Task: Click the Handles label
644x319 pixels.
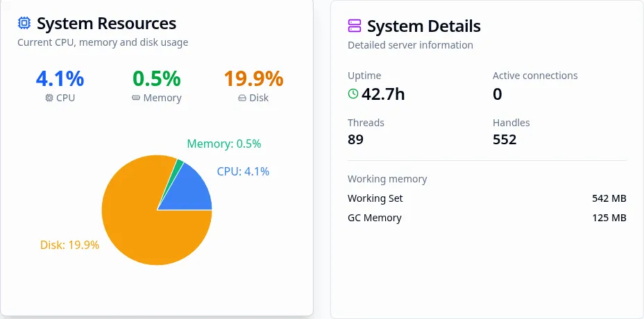Action: (511, 123)
